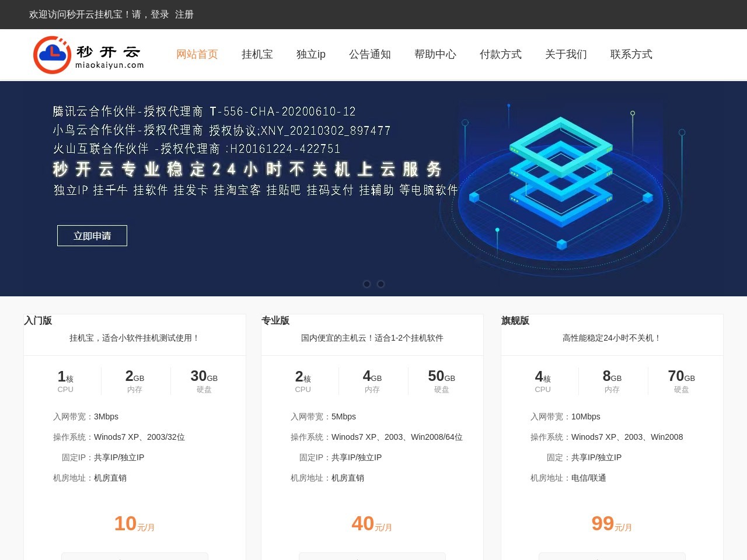Viewport: 747px width, 560px height.
Task: Click the 秒开云 miaokaiyun.com logo
Action: (x=89, y=55)
